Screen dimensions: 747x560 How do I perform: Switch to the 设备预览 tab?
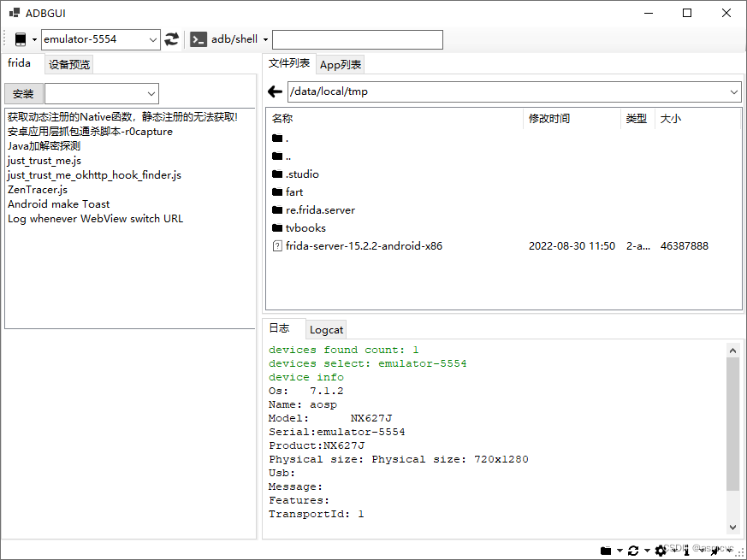click(69, 64)
